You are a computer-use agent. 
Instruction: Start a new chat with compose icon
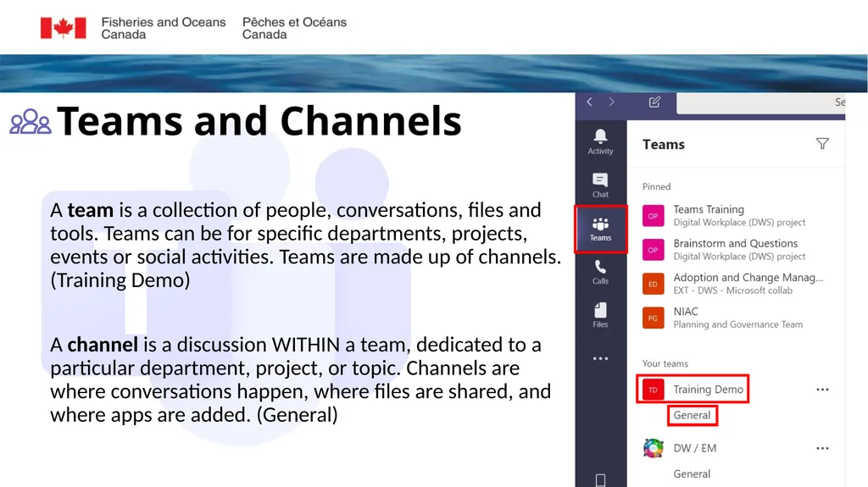pyautogui.click(x=654, y=102)
